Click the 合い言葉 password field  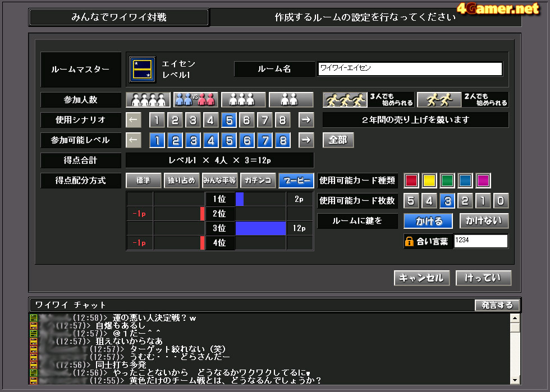click(480, 241)
